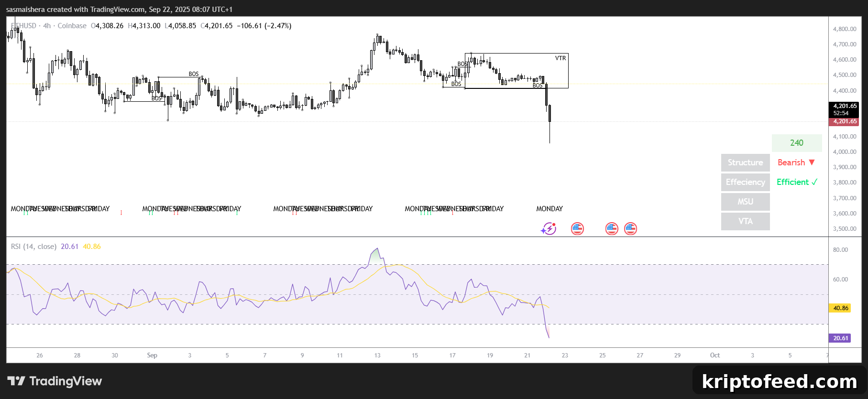Click the ETHUSD symbol name
This screenshot has width=868, height=399.
[23, 26]
